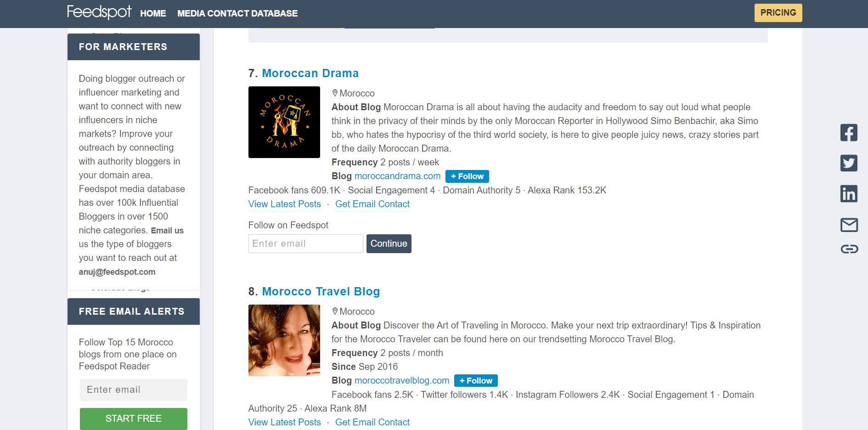Focus the Follow on Feedspot email field
868x430 pixels.
point(305,244)
